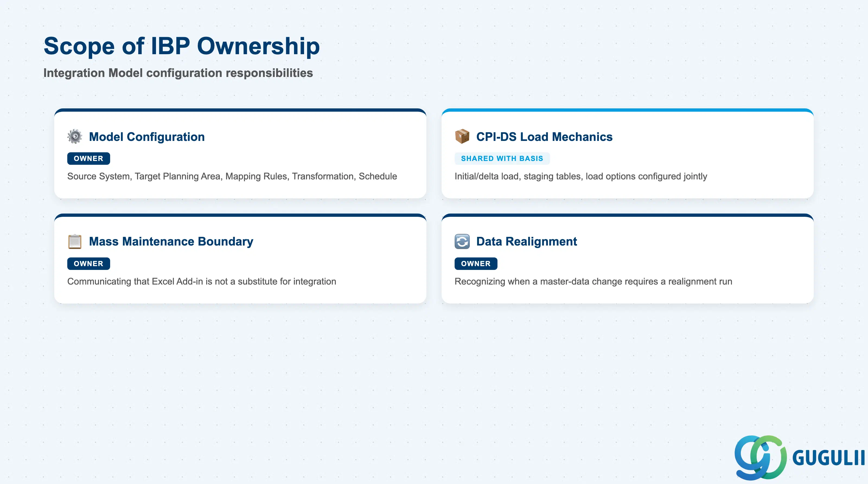Viewport: 868px width, 484px height.
Task: Click the text Initial/delta load, staging tables
Action: pyautogui.click(x=581, y=176)
